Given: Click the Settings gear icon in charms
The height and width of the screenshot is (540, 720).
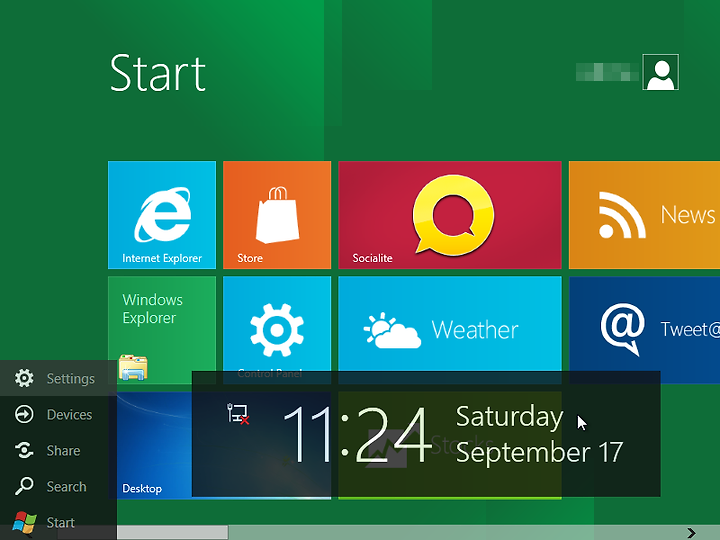Looking at the screenshot, I should pos(24,378).
